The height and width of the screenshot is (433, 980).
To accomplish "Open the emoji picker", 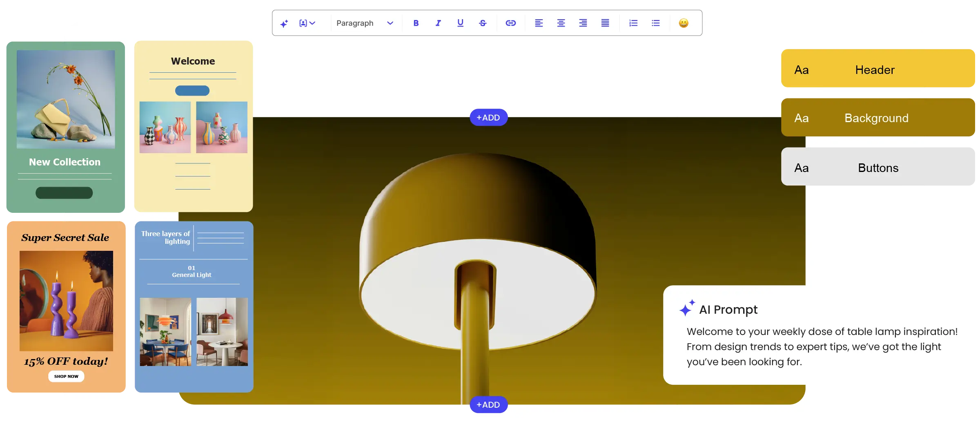I will point(684,23).
